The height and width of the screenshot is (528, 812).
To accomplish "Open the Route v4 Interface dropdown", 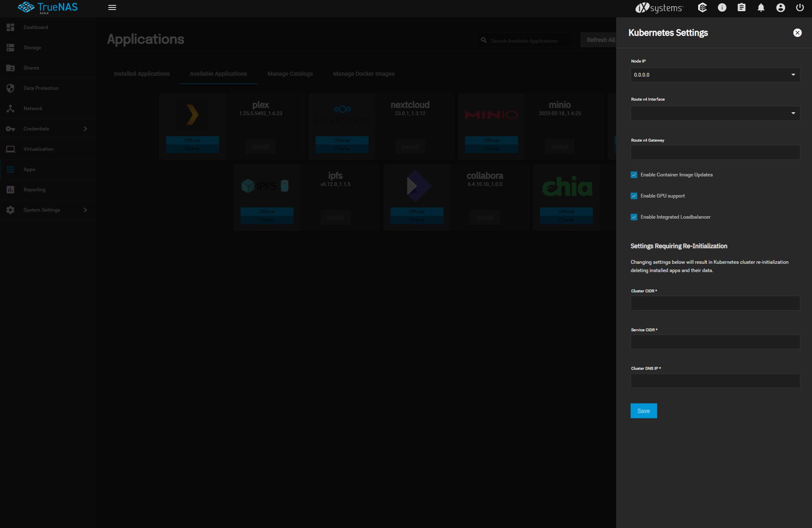I will tap(715, 113).
